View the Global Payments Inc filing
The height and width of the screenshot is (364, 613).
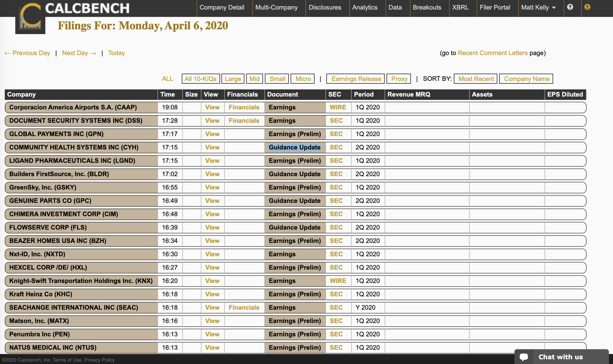pos(212,134)
